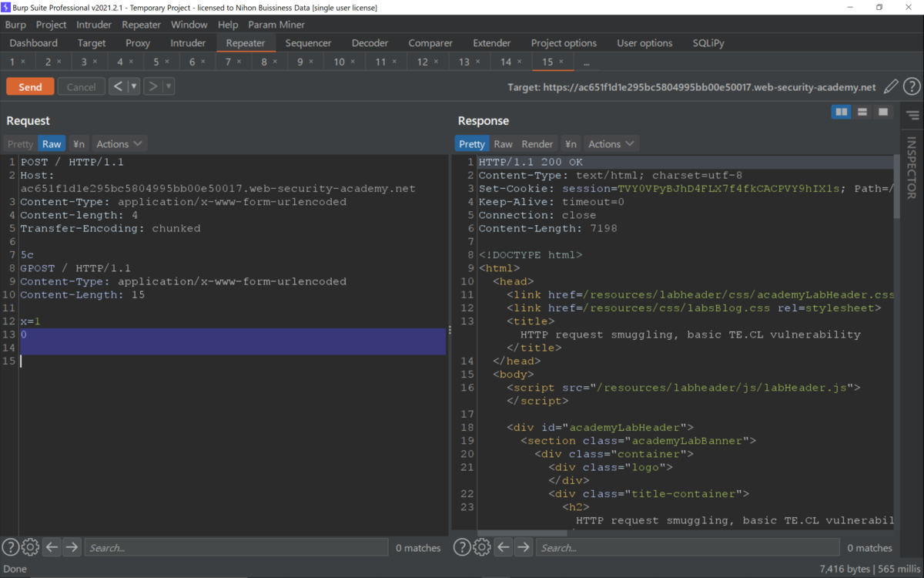Switch to the Extender tab
The width and height of the screenshot is (924, 578).
click(491, 43)
